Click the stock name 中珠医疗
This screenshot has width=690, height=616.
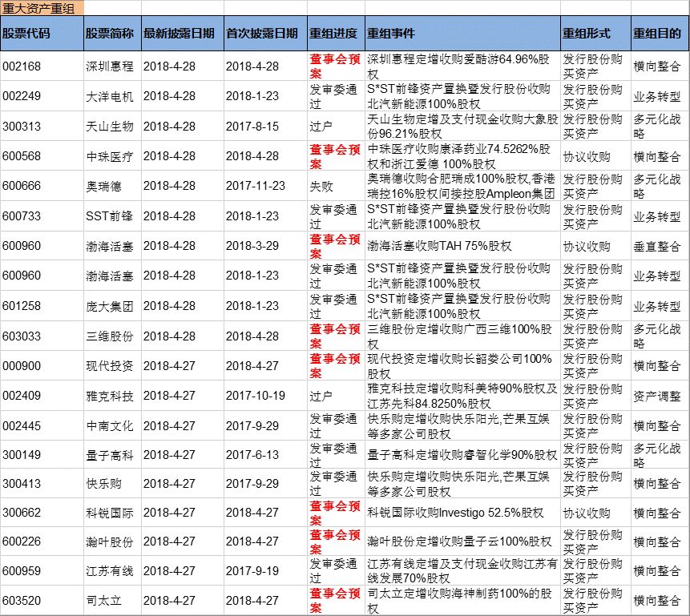(110, 156)
